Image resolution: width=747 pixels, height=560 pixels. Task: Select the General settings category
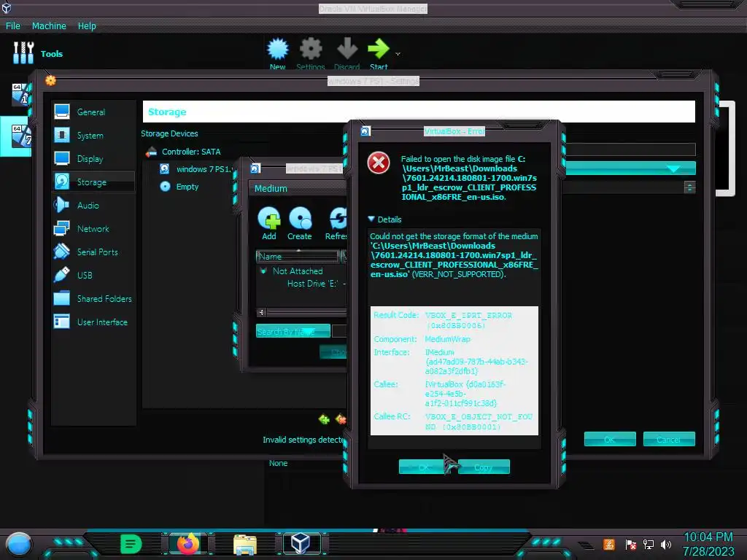pos(93,112)
